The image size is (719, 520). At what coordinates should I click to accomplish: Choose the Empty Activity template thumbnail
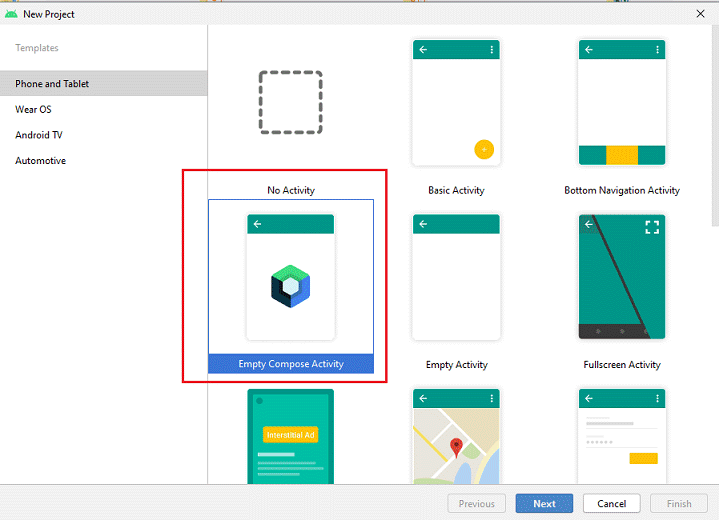click(456, 277)
